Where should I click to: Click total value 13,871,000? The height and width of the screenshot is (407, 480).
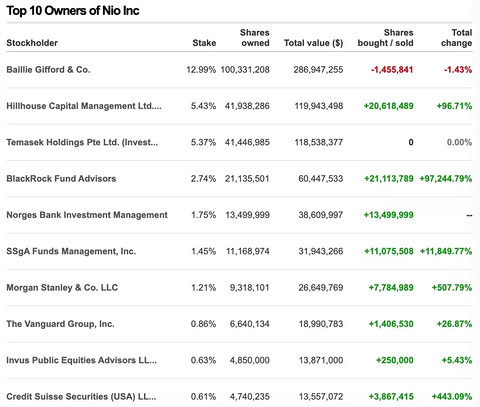point(321,360)
